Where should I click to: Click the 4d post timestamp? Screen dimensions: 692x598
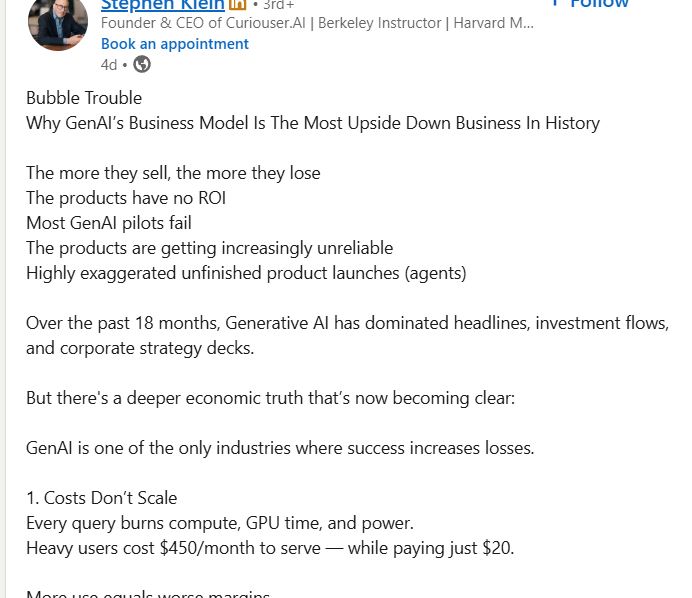tap(109, 65)
